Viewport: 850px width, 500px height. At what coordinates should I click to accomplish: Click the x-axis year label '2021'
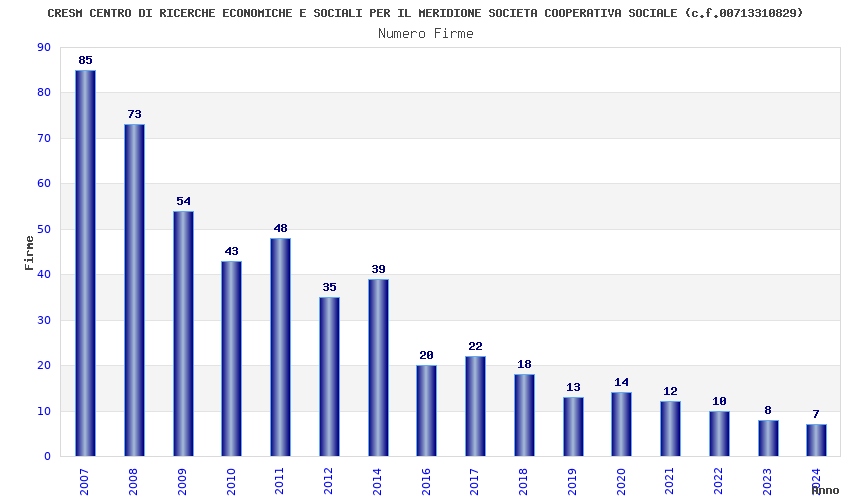tap(669, 482)
